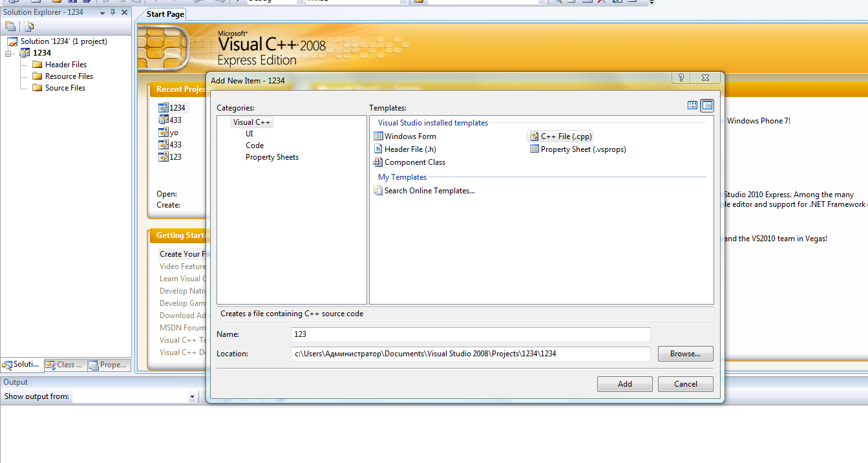Choose the Windows Form template

point(405,136)
